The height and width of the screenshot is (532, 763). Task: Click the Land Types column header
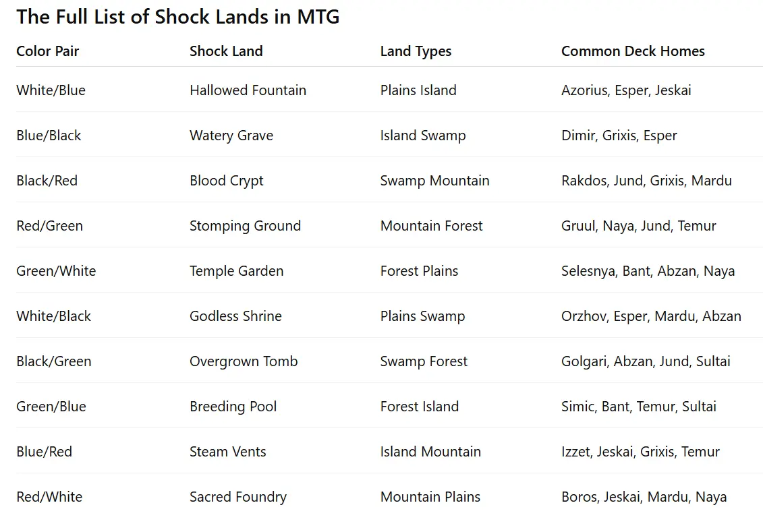tap(416, 51)
